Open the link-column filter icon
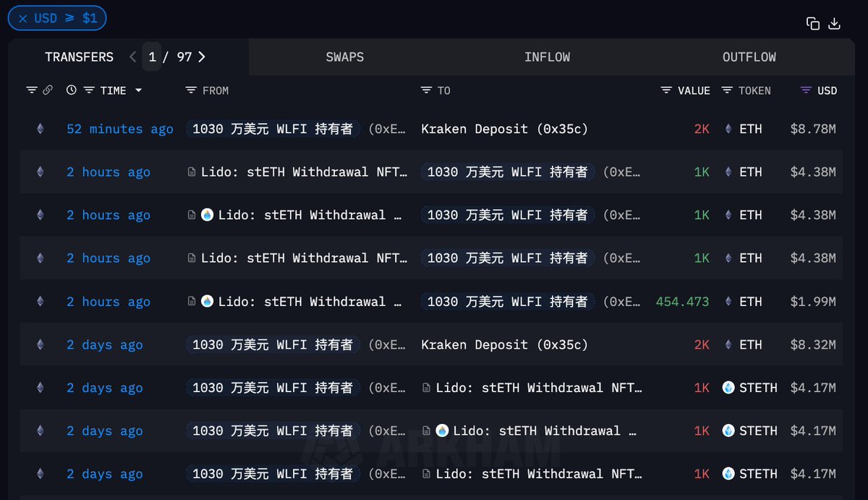This screenshot has width=868, height=500. coord(31,90)
